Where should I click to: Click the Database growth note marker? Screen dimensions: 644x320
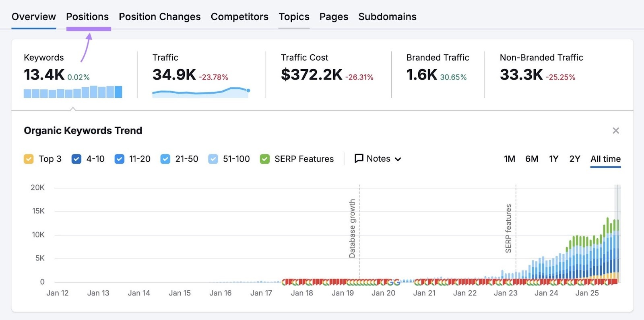[x=352, y=228]
